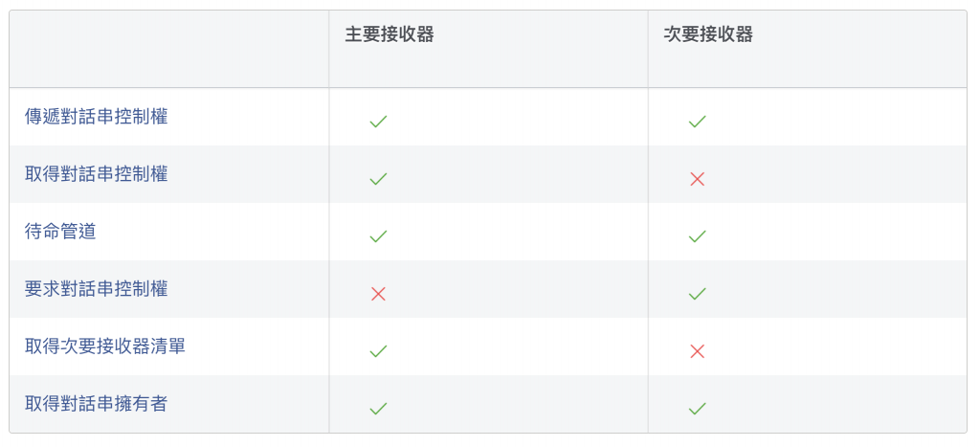Screen dimensions: 980x447
Task: Visit the 取得次要接收器清單 link
Action: pos(105,346)
